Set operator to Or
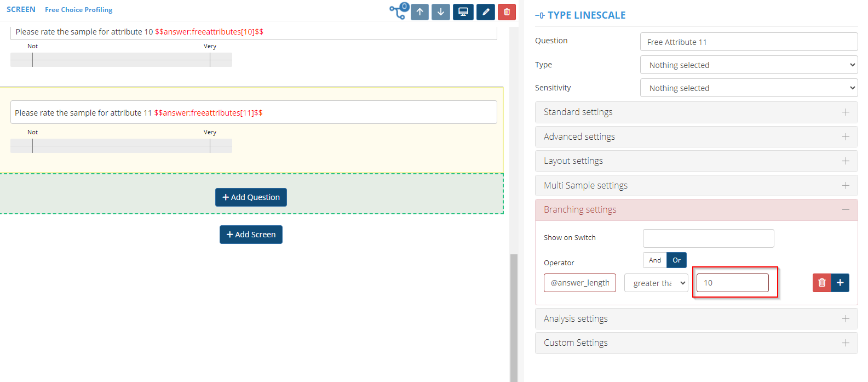This screenshot has height=382, width=868. (x=676, y=260)
